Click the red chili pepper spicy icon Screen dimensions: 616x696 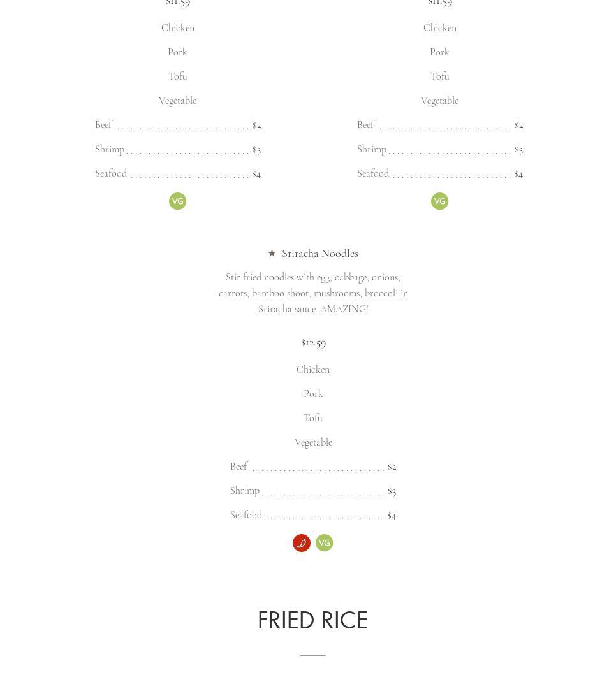pos(302,543)
